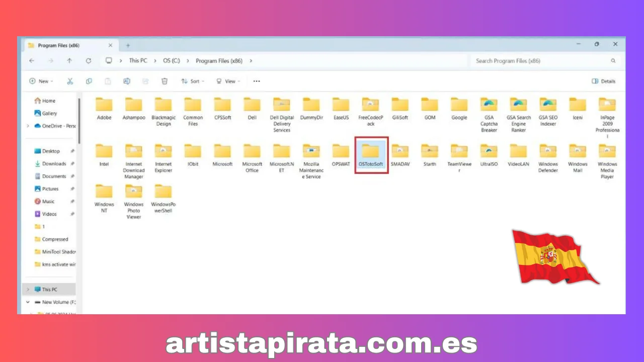Image resolution: width=644 pixels, height=362 pixels.
Task: Add a new tab with plus button
Action: tap(128, 45)
